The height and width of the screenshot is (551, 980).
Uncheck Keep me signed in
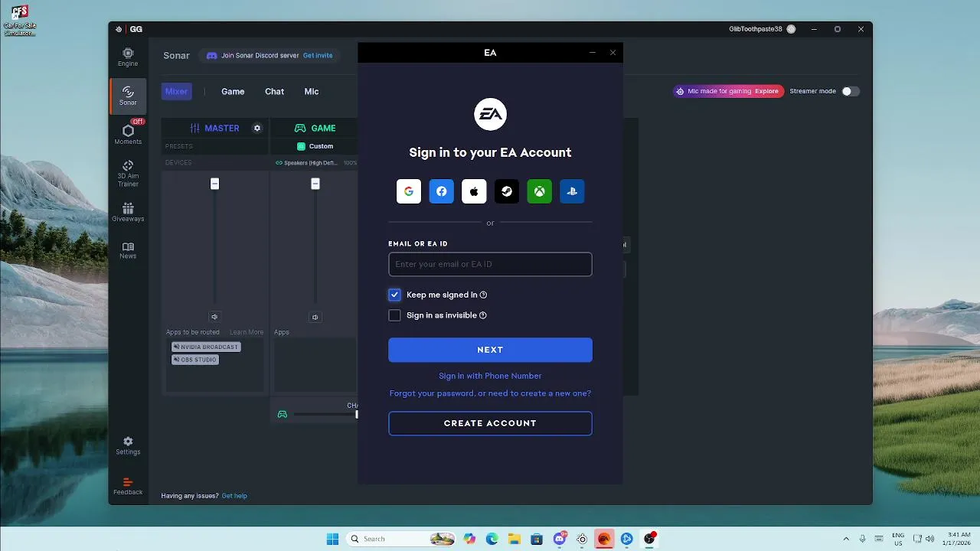click(x=394, y=295)
